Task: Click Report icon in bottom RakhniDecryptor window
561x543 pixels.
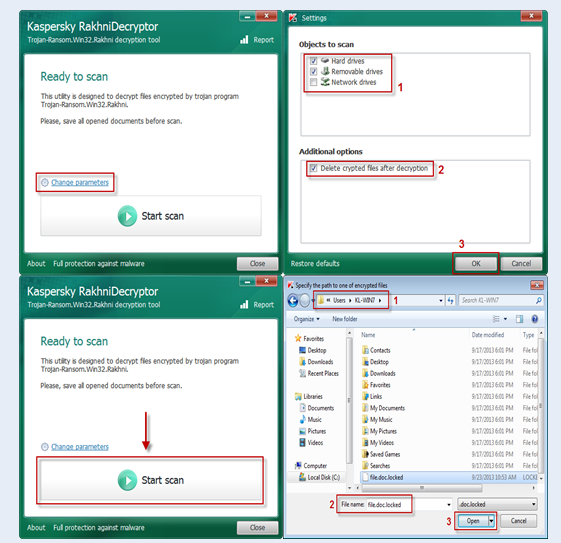Action: [244, 304]
